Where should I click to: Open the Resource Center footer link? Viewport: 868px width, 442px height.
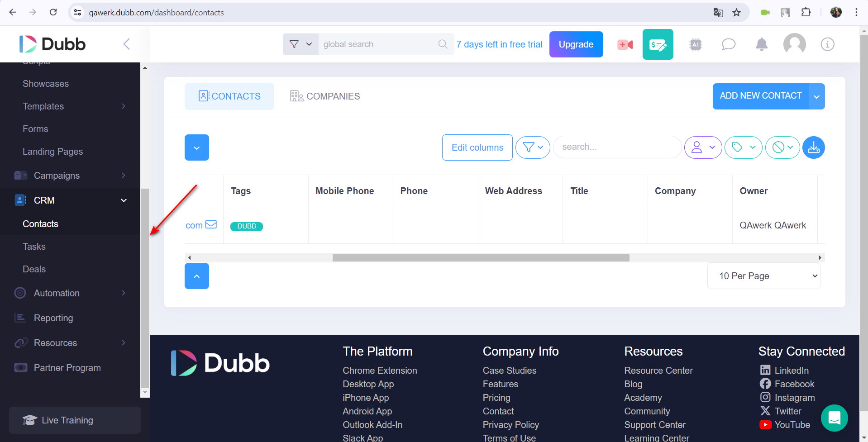point(658,371)
